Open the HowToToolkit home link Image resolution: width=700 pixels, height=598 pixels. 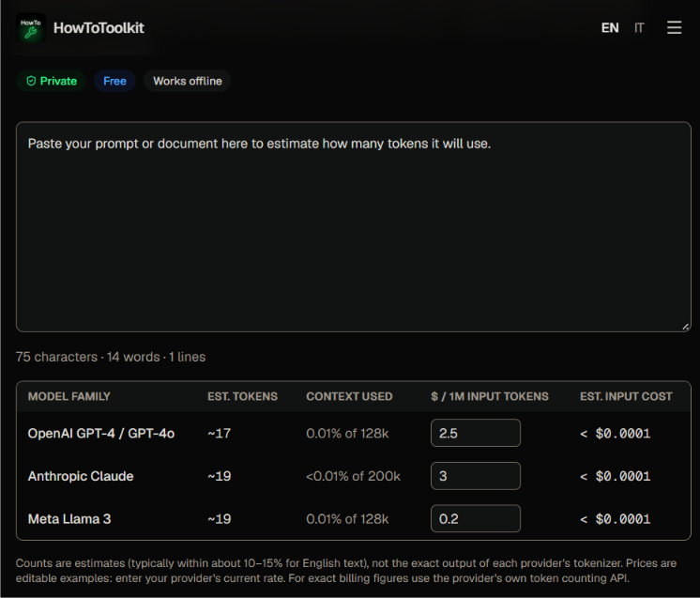[81, 27]
